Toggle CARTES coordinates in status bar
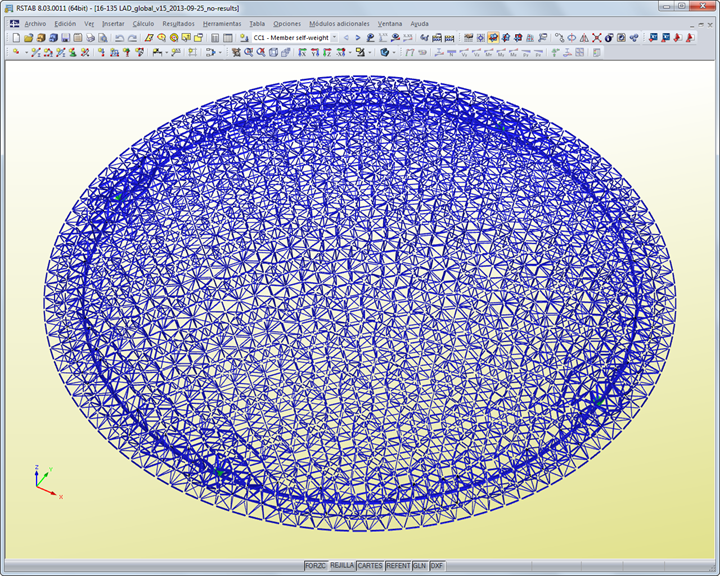Viewport: 720px width, 576px height. [x=370, y=565]
